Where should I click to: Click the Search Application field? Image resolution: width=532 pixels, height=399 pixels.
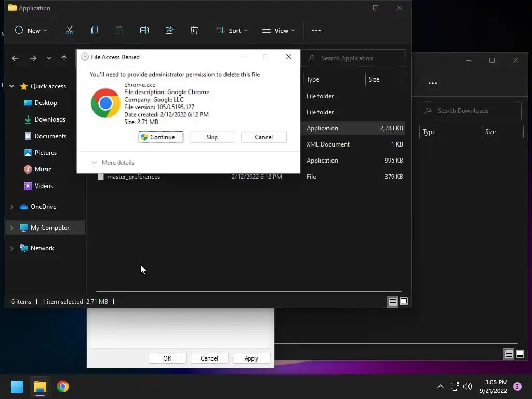353,58
